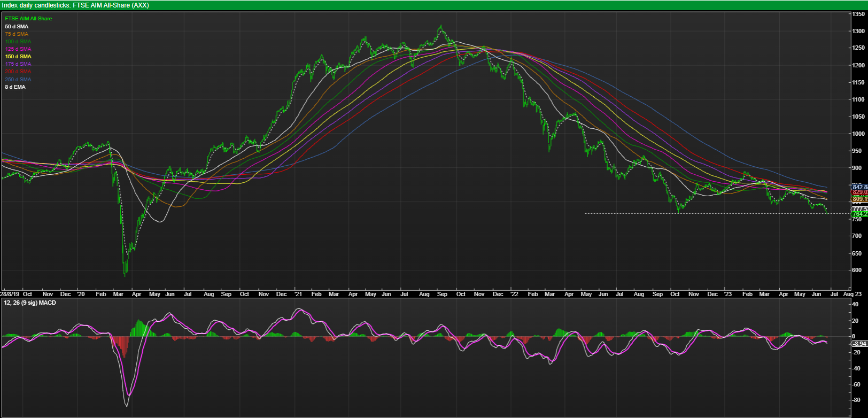The image size is (868, 418).
Task: Select the '50 d SMA' legend entry
Action: click(17, 26)
